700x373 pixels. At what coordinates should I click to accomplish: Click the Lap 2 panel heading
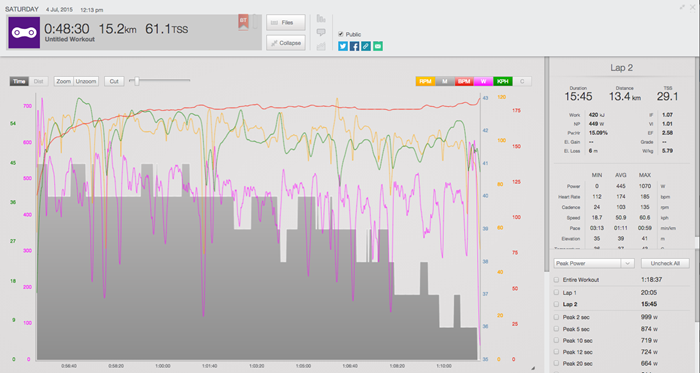click(621, 68)
